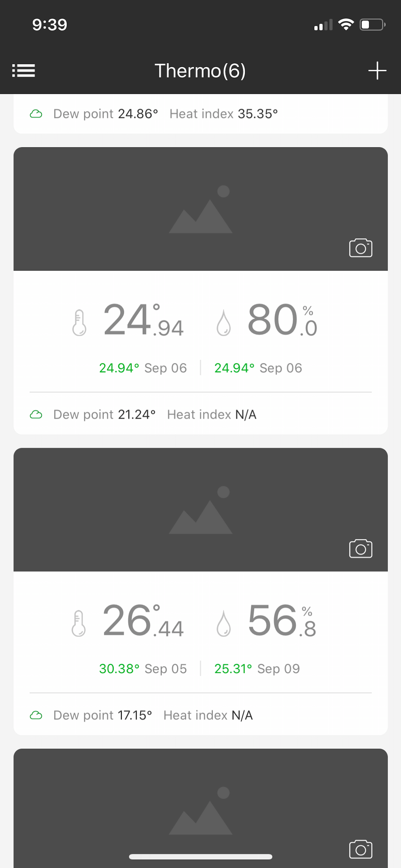Open the sensor list menu
401x868 pixels.
coord(24,71)
